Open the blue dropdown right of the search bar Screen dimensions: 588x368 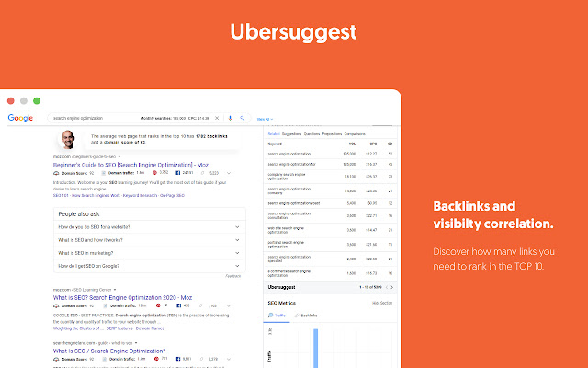point(265,119)
